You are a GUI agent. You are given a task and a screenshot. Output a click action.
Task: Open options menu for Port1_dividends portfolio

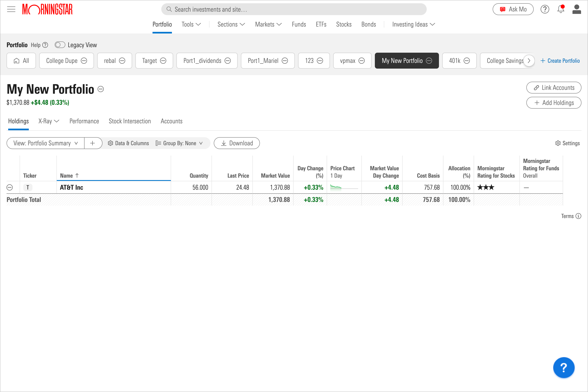point(227,61)
